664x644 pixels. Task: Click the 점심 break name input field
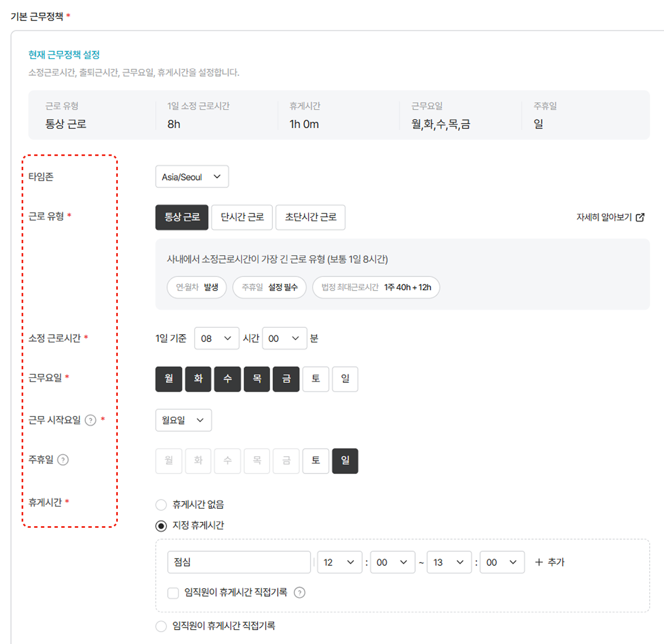pyautogui.click(x=239, y=562)
